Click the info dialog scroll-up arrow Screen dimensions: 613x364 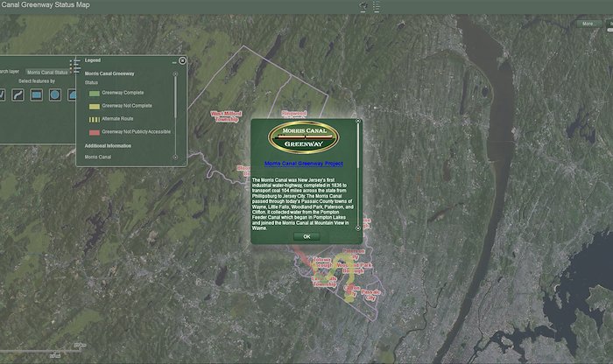point(357,122)
